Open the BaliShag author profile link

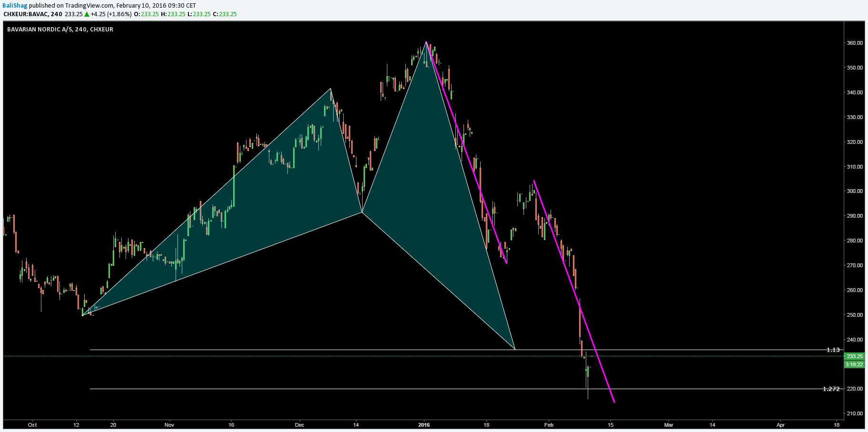(14, 5)
